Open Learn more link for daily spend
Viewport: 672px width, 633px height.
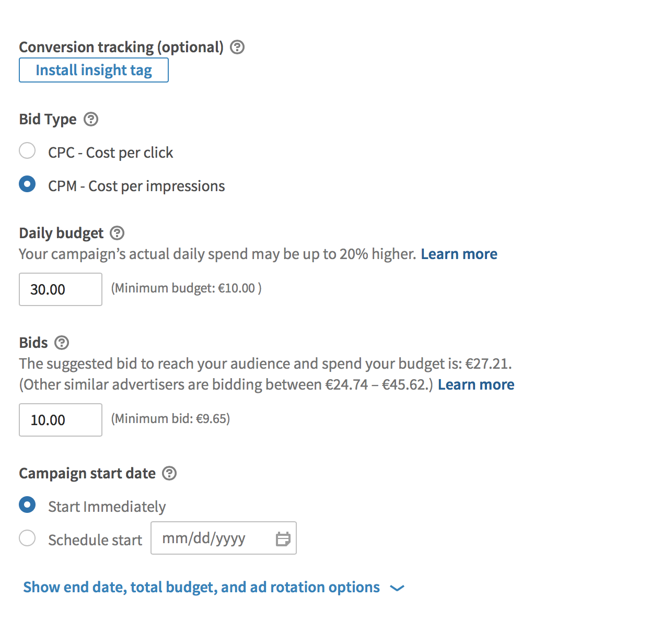(459, 254)
